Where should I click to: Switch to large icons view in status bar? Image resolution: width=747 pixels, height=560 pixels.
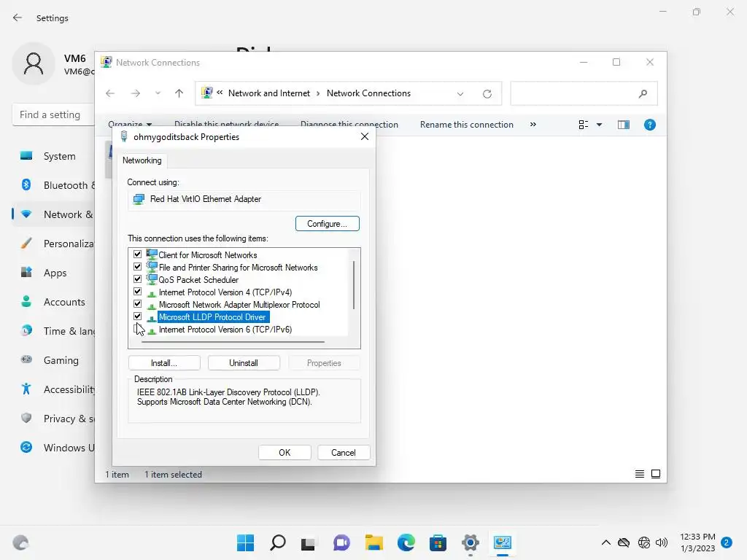(x=656, y=474)
